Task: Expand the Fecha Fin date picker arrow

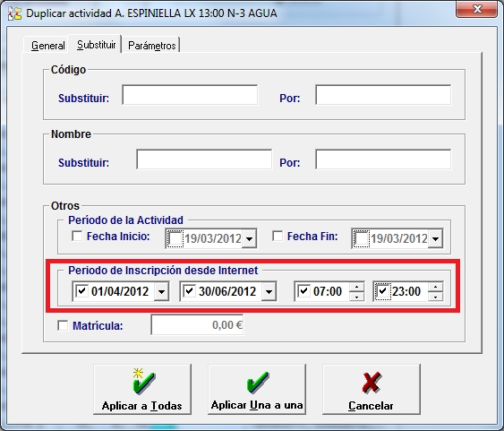Action: pos(436,238)
